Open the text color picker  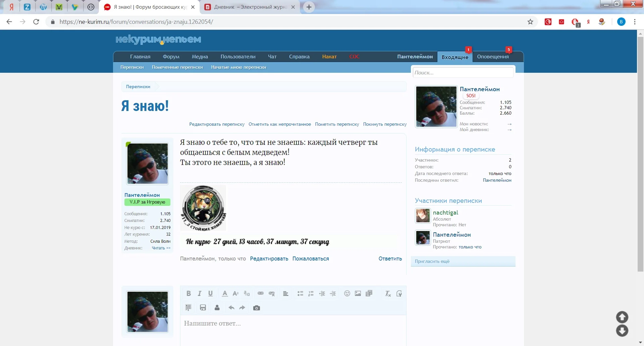(x=225, y=294)
